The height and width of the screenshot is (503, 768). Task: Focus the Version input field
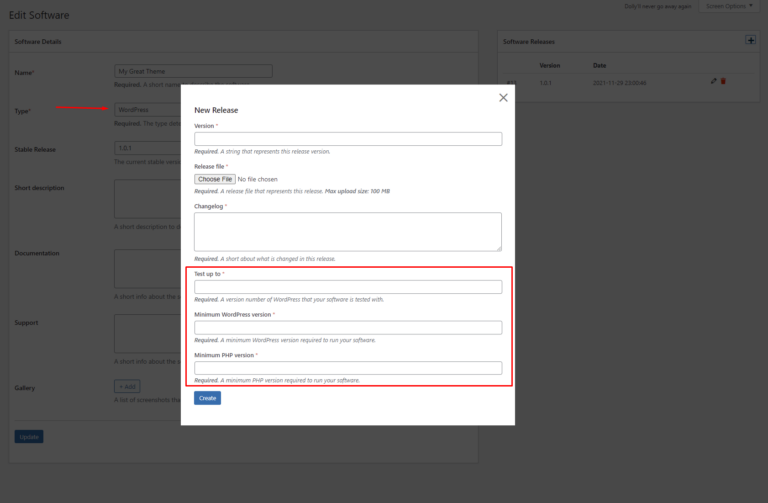(x=347, y=139)
